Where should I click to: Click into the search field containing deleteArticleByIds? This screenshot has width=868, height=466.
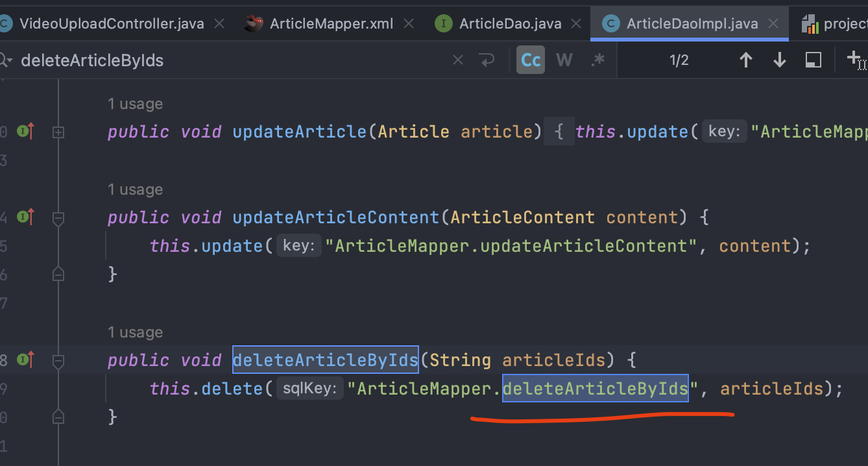195,60
